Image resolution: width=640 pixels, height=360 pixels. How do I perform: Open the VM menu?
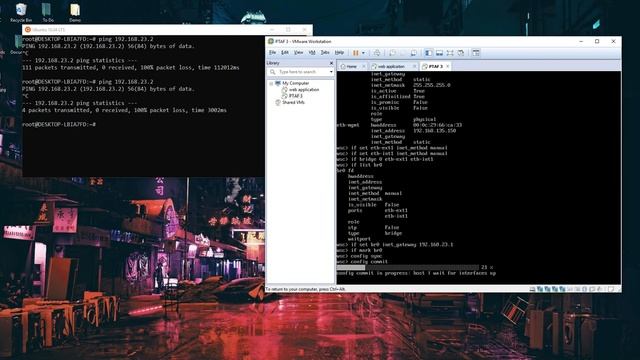pos(312,53)
